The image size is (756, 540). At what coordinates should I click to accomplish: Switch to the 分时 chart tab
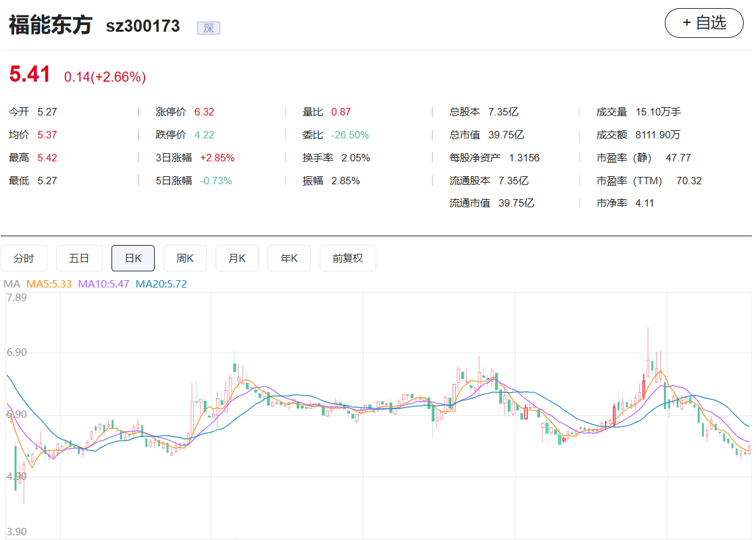24,258
